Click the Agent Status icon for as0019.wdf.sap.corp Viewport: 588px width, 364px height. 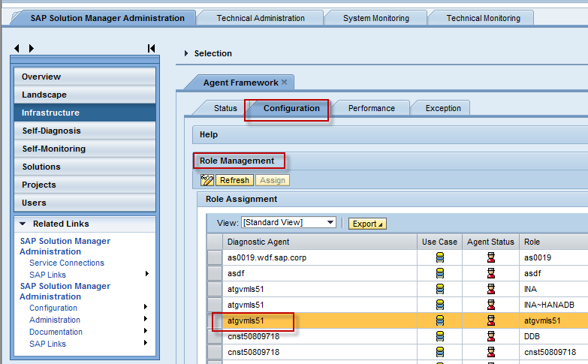coord(491,257)
